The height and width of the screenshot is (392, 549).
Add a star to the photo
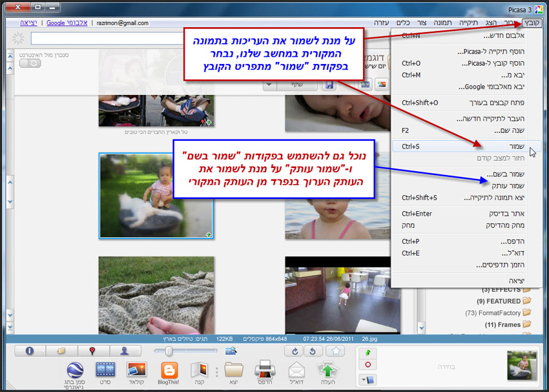point(335,351)
